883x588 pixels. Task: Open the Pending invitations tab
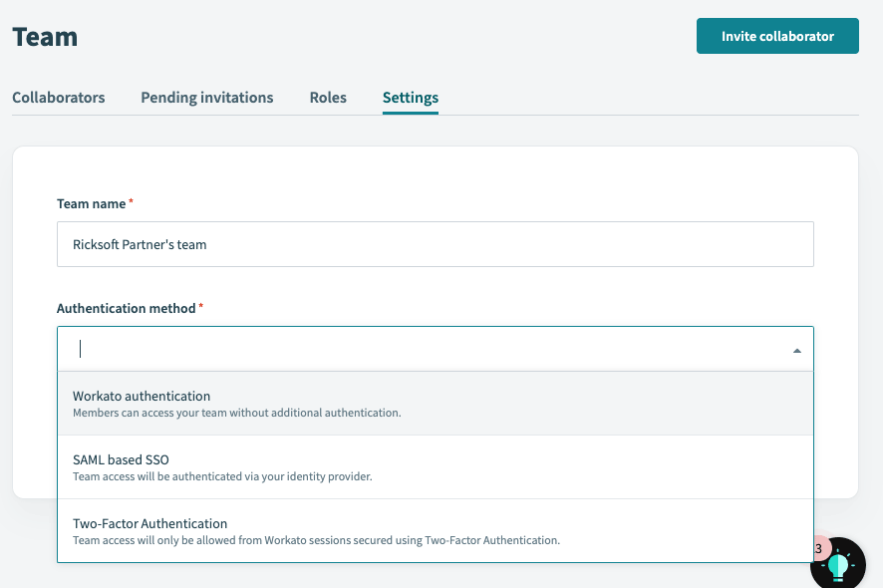pos(206,98)
